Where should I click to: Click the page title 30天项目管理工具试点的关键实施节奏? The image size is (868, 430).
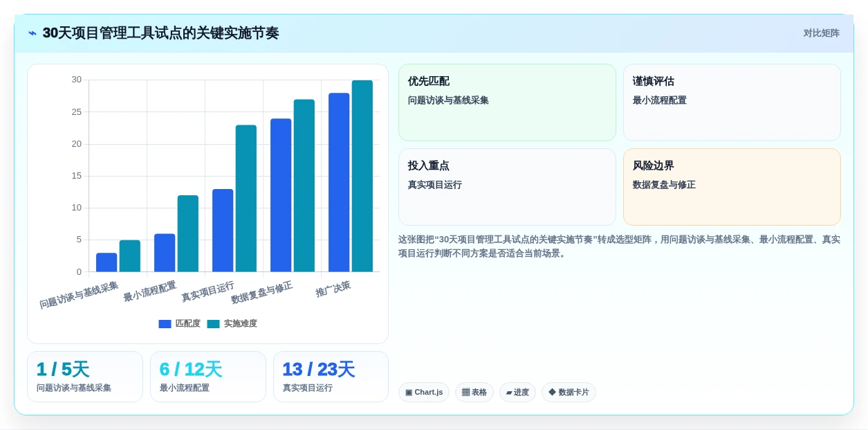tap(160, 33)
